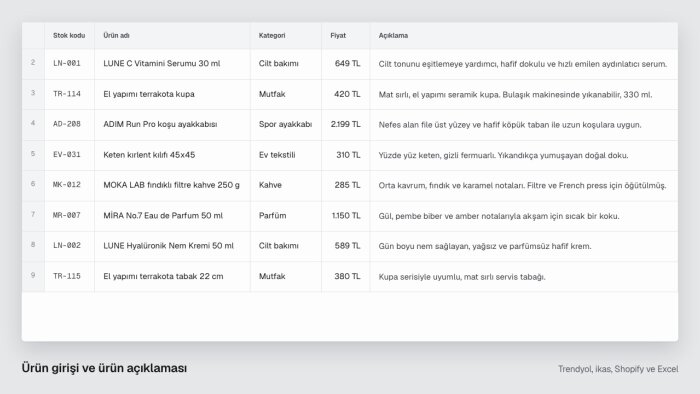Select row number 8 header

coord(33,246)
